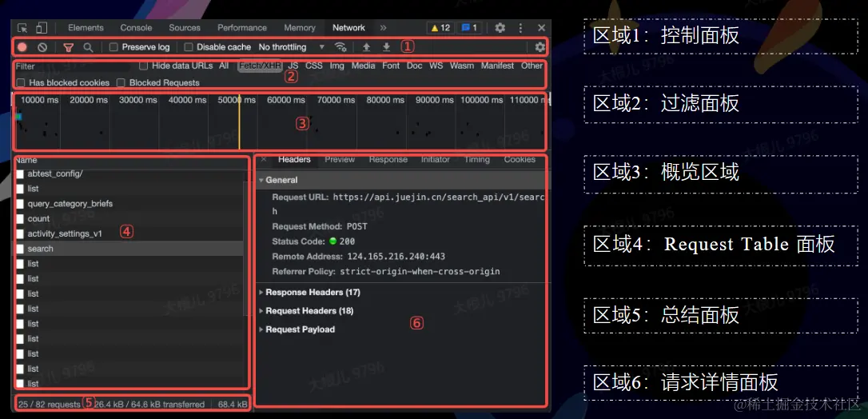Open the Cookies tab
The image size is (868, 419).
click(x=520, y=159)
